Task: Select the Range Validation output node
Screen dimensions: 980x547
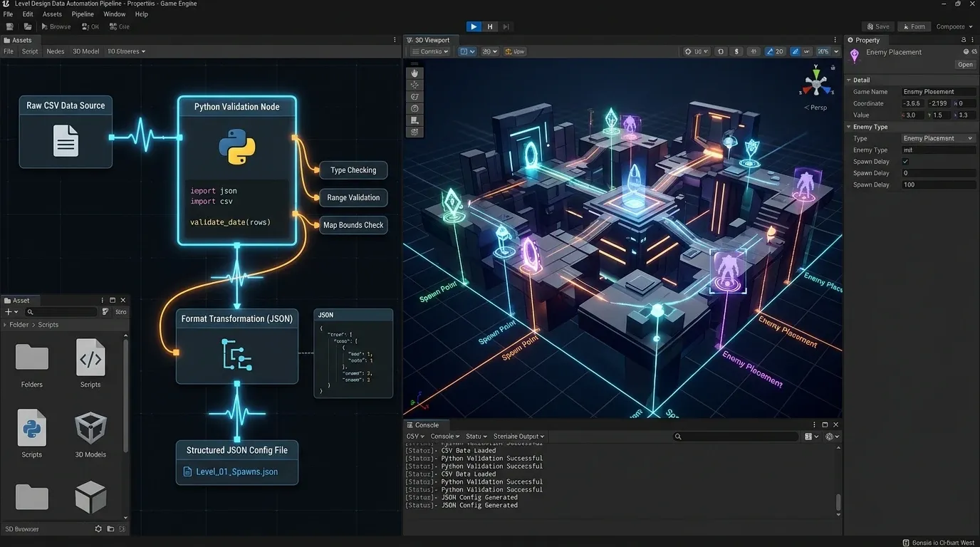Action: click(353, 197)
